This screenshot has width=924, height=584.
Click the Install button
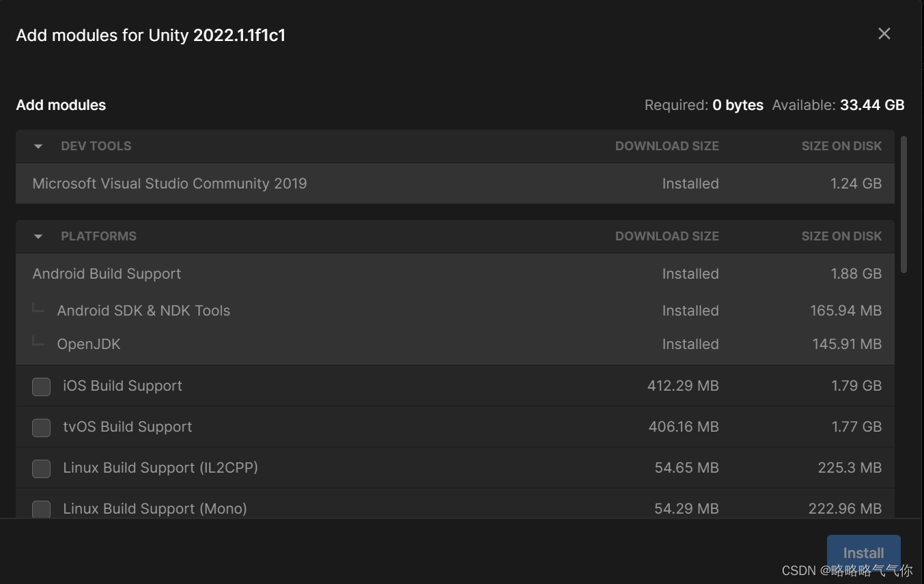point(863,553)
